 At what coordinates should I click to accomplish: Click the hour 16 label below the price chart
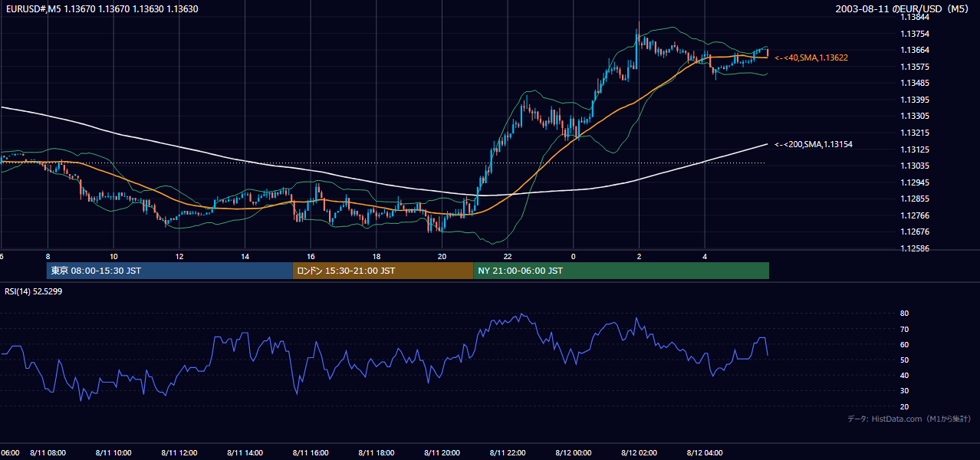pos(311,256)
